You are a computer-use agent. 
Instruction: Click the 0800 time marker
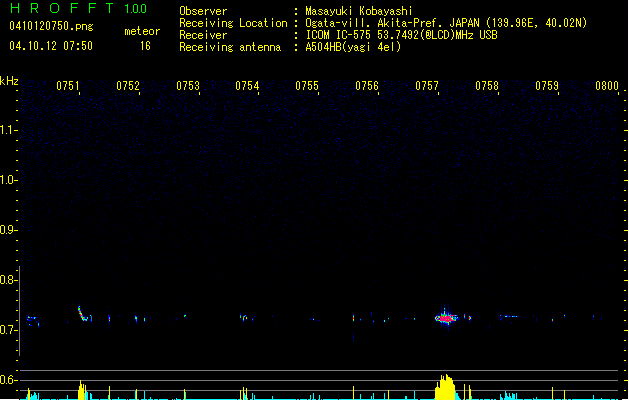[x=607, y=86]
